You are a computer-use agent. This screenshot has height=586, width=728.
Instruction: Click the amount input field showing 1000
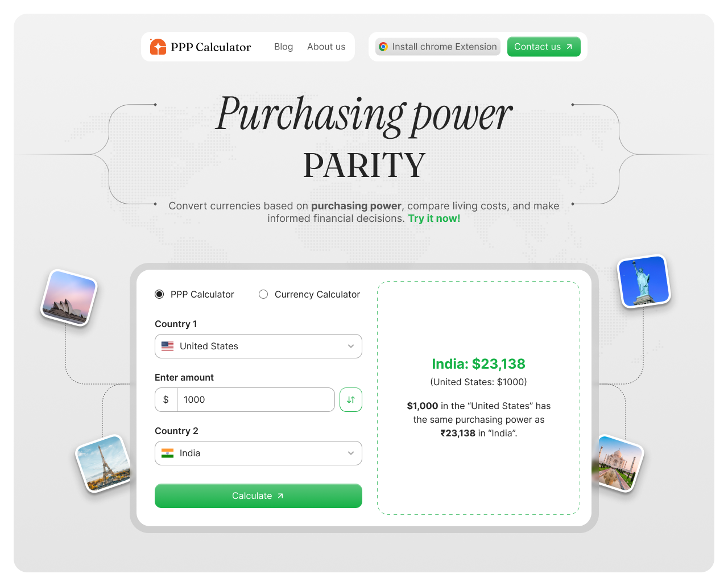pyautogui.click(x=255, y=399)
